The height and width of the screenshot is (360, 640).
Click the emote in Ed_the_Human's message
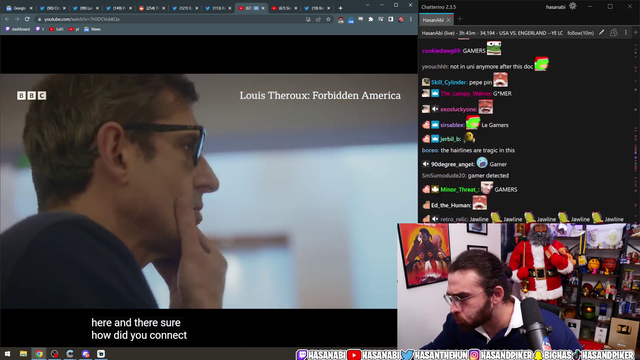pos(480,203)
